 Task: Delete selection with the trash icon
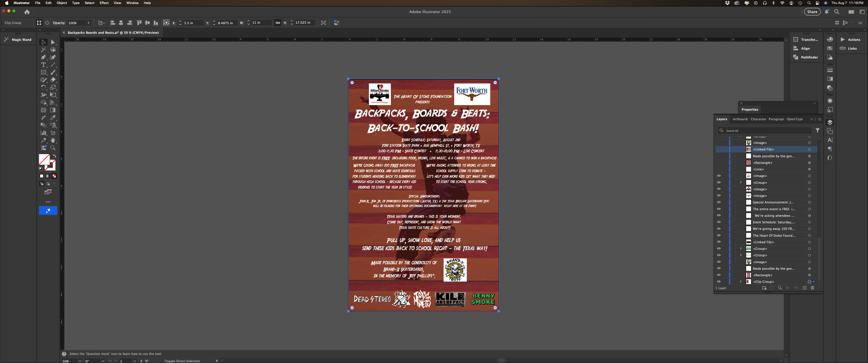coord(812,288)
